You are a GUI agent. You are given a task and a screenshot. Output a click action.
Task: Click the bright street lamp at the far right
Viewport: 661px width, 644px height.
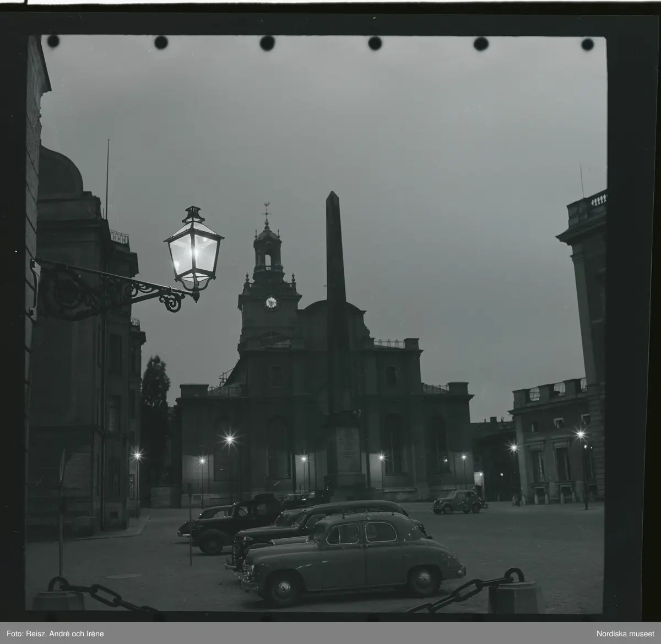click(x=580, y=435)
